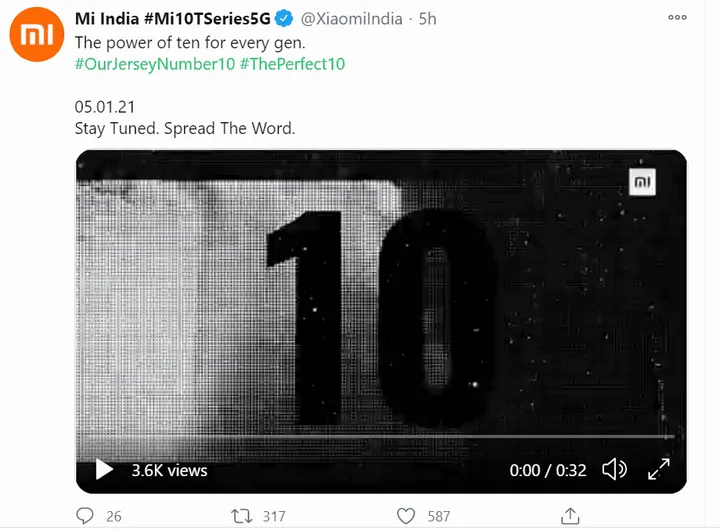The height and width of the screenshot is (530, 720).
Task: Mute the video with the speaker icon
Action: point(614,469)
